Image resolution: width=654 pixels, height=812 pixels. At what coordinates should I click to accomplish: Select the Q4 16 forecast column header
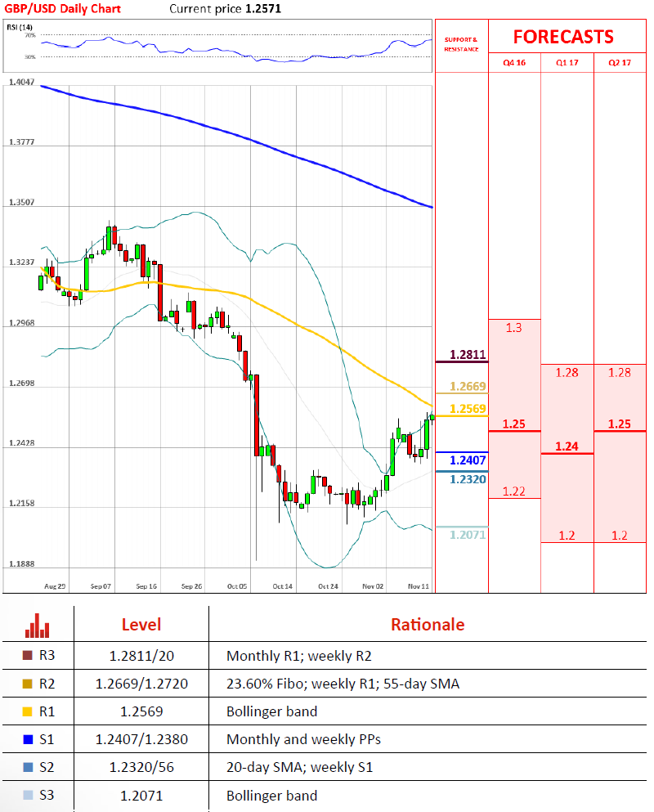tap(514, 63)
